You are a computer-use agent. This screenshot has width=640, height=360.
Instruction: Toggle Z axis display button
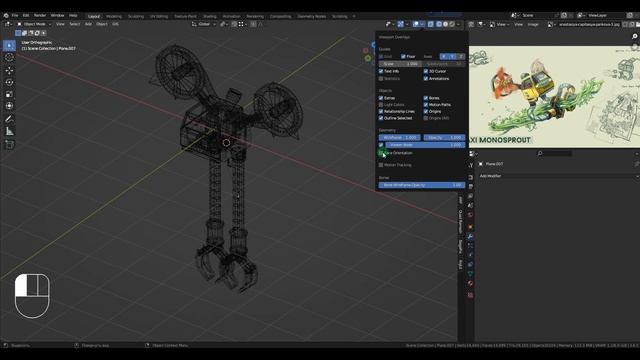point(461,56)
